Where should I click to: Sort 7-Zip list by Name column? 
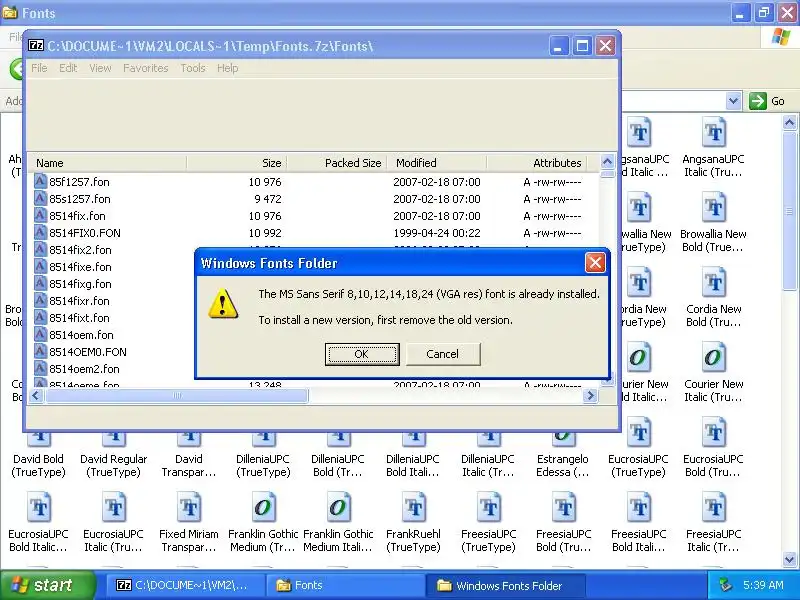107,163
